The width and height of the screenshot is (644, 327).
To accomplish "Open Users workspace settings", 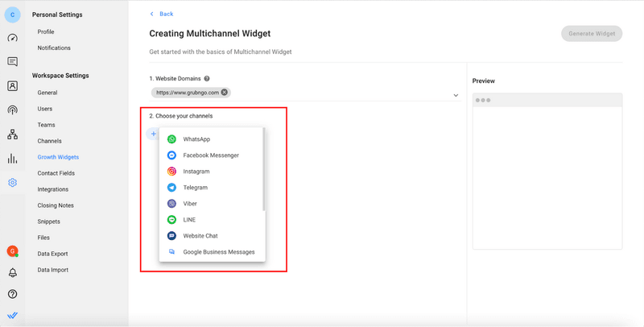I will pos(45,109).
